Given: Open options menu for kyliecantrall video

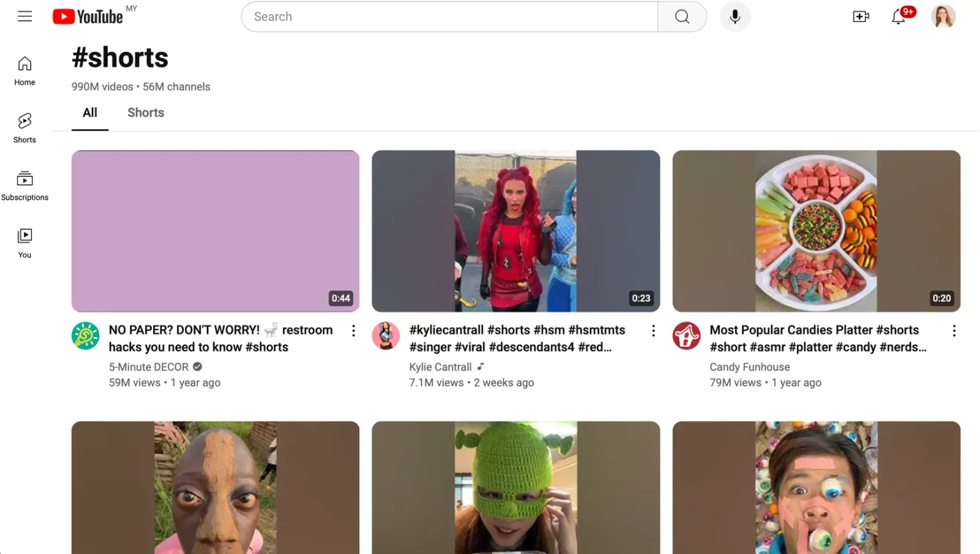Looking at the screenshot, I should click(x=653, y=331).
